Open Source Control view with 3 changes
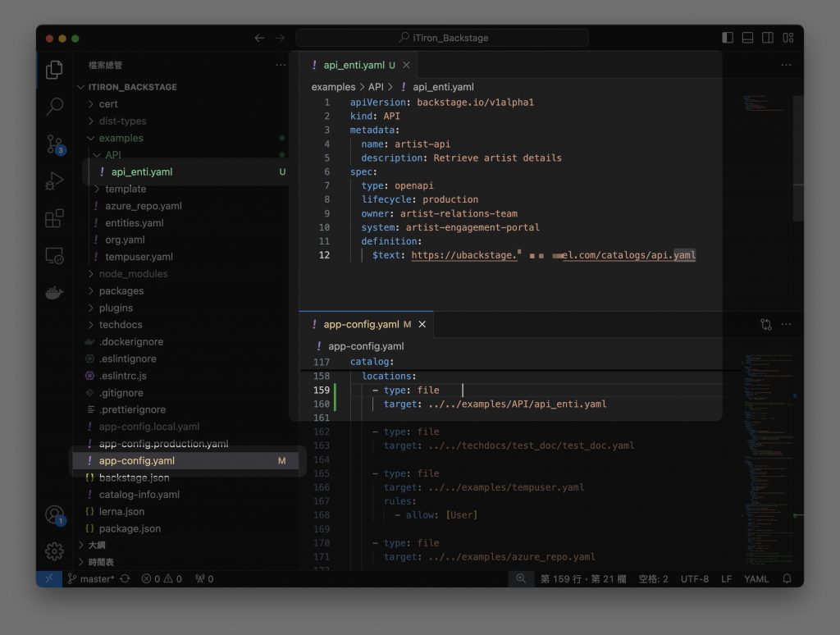The height and width of the screenshot is (635, 840). point(55,144)
